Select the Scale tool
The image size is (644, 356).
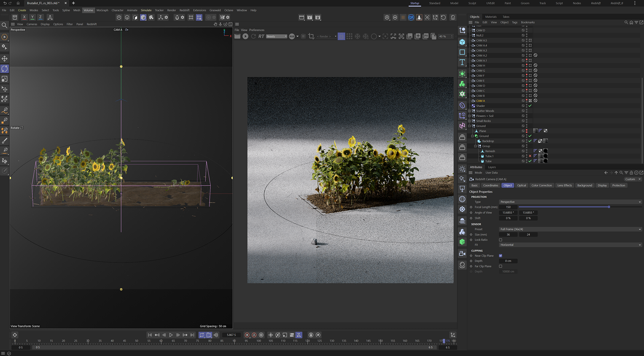point(5,79)
